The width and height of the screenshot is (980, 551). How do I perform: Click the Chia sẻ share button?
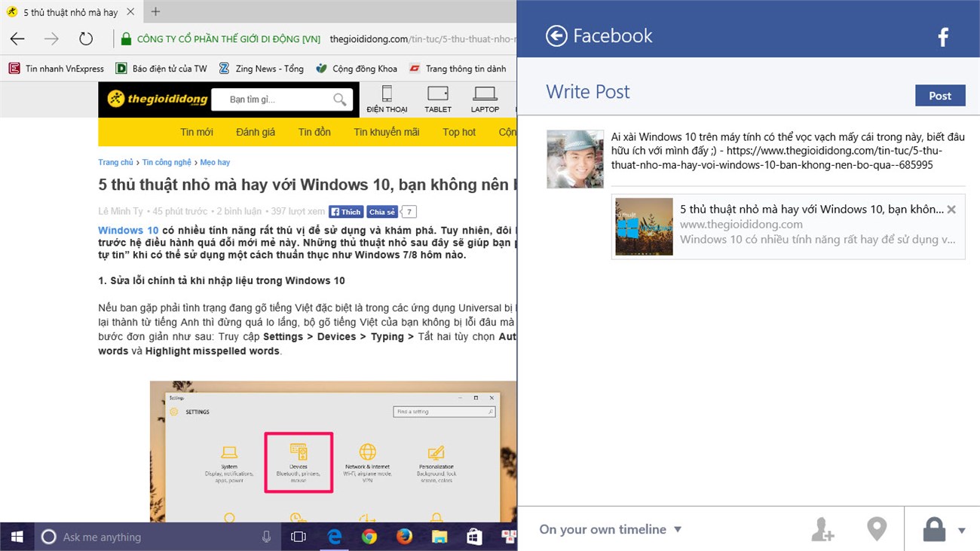tap(382, 212)
